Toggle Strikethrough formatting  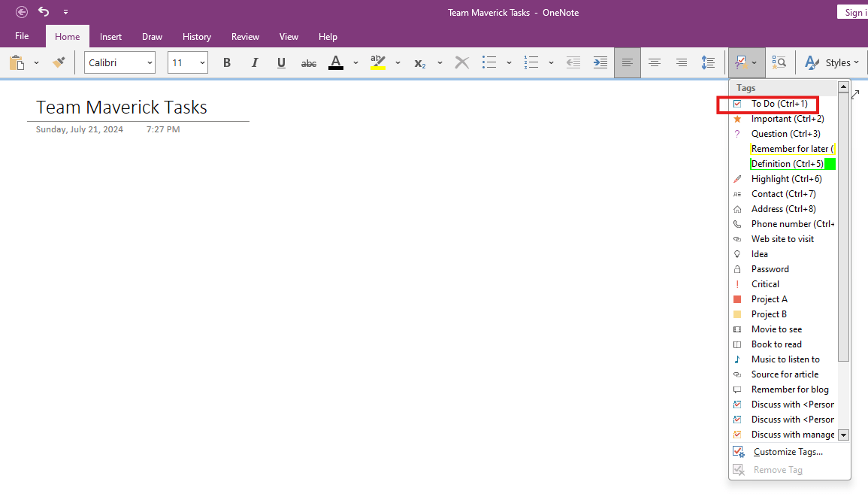[308, 63]
